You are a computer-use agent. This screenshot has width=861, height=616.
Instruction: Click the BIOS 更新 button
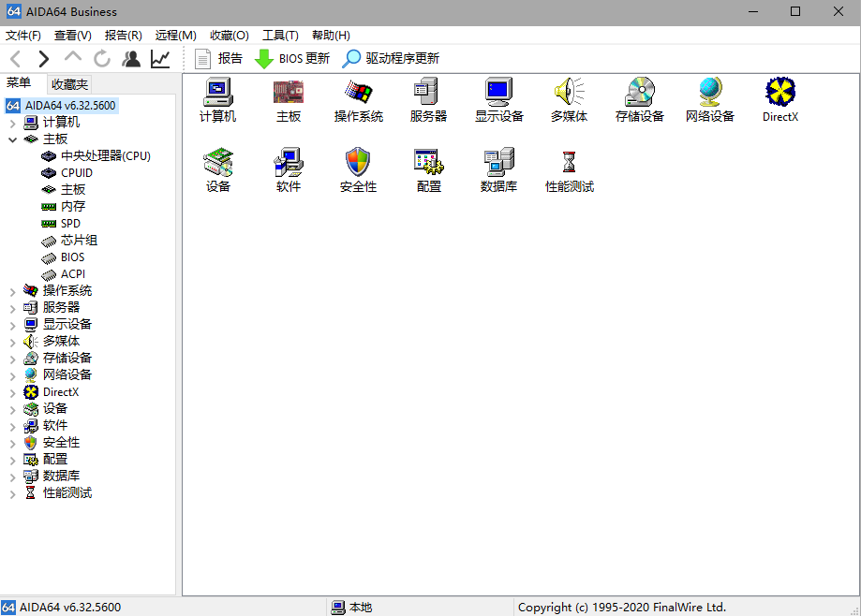point(292,59)
